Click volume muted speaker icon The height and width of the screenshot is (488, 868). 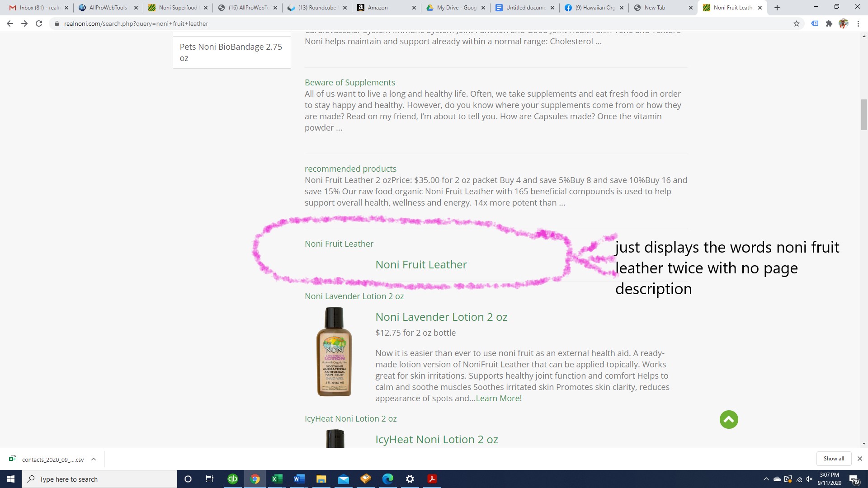(809, 479)
